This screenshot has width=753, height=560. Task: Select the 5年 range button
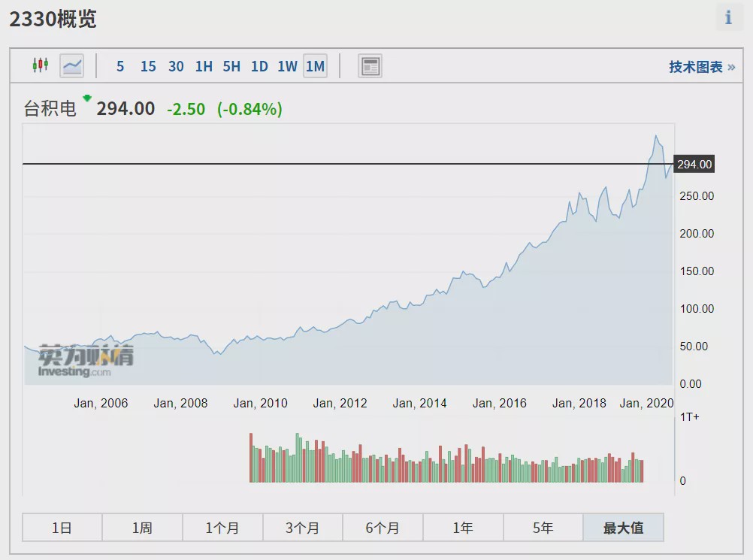pyautogui.click(x=543, y=528)
